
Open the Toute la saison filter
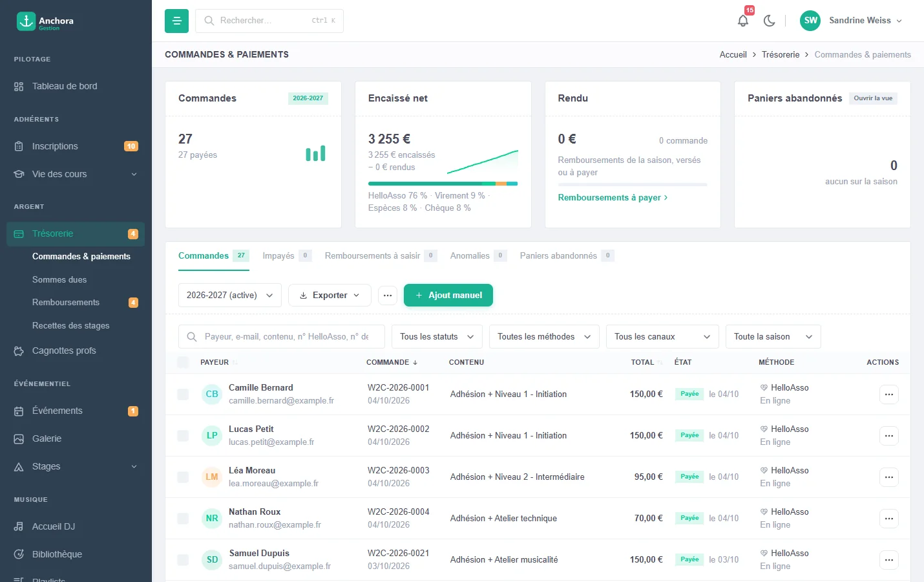[x=773, y=336]
